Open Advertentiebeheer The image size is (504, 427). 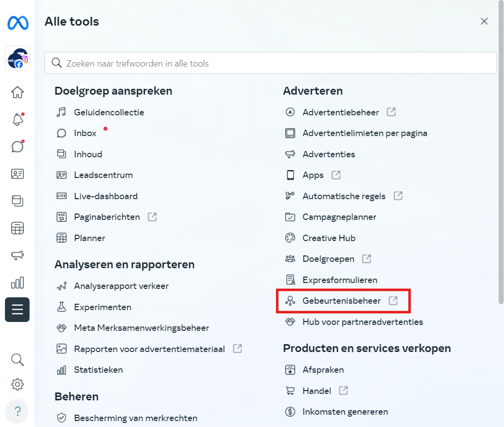(x=340, y=112)
